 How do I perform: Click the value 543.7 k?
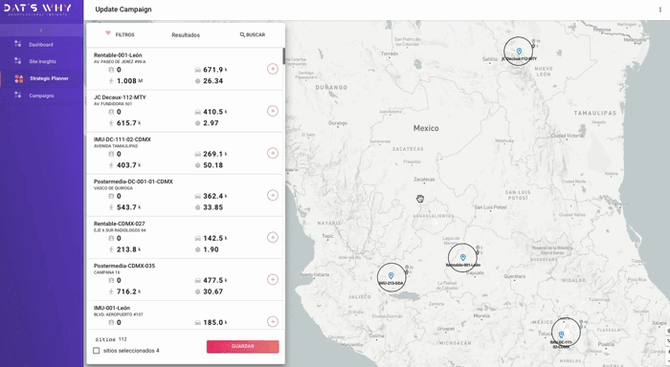click(x=129, y=207)
